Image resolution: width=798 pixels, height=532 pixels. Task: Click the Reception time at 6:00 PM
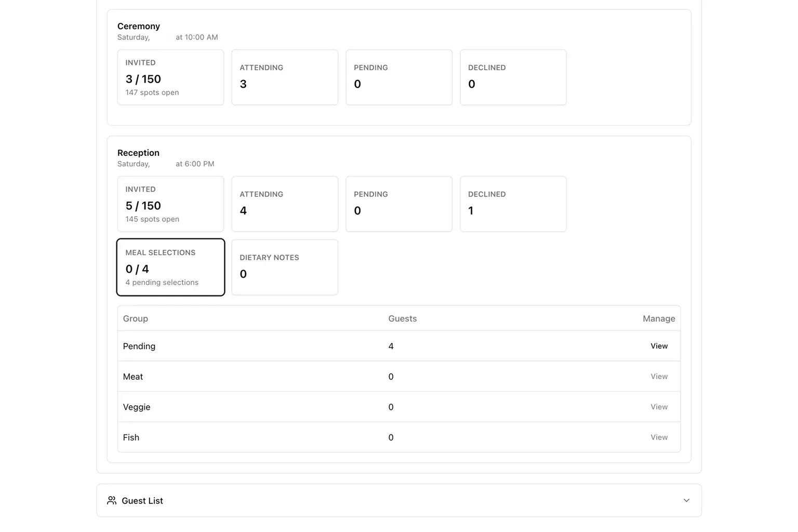tap(195, 164)
